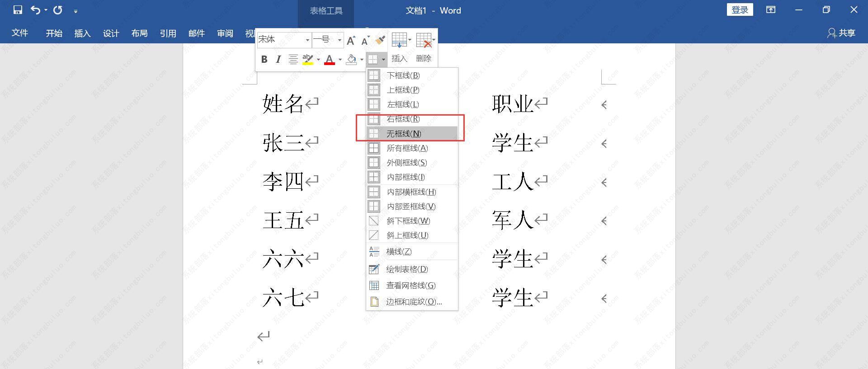Click the save icon in title bar
This screenshot has width=868, height=369.
[x=18, y=10]
